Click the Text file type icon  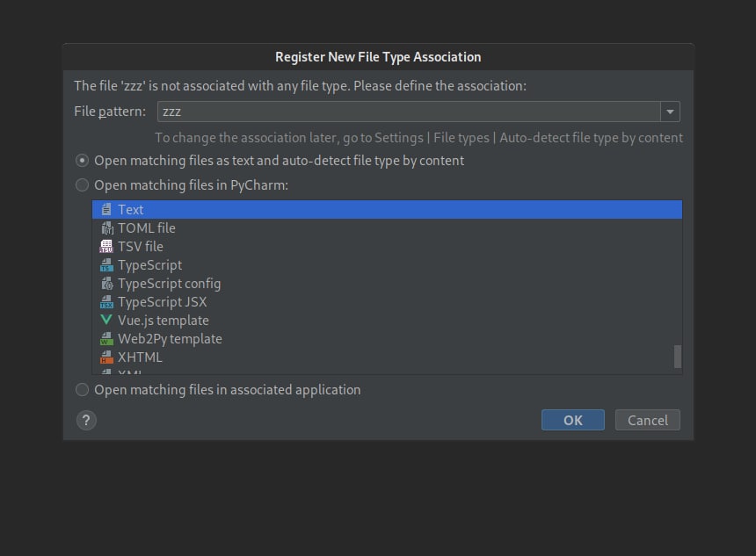tap(106, 210)
